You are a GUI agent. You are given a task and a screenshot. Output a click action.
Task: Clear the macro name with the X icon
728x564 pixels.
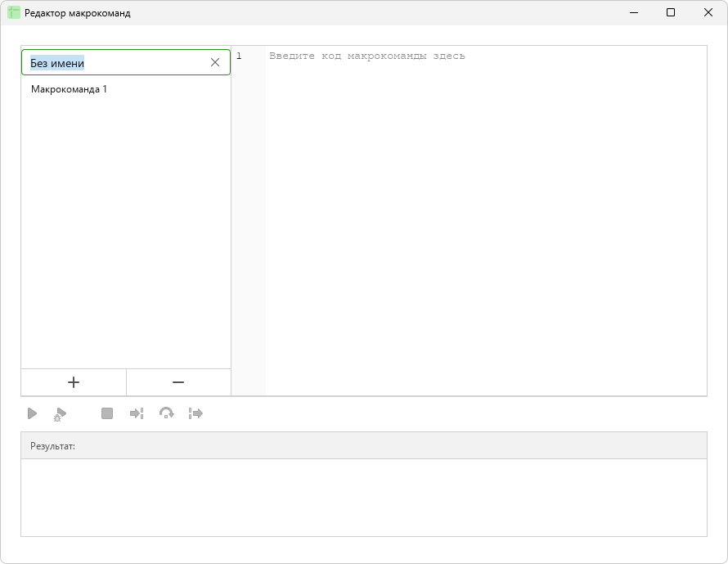pyautogui.click(x=215, y=62)
